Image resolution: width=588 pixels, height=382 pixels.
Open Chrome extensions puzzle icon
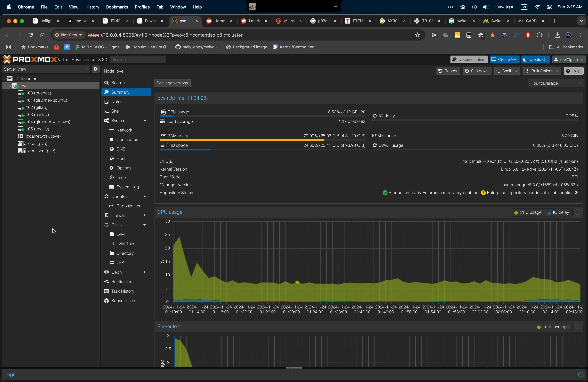click(x=540, y=35)
